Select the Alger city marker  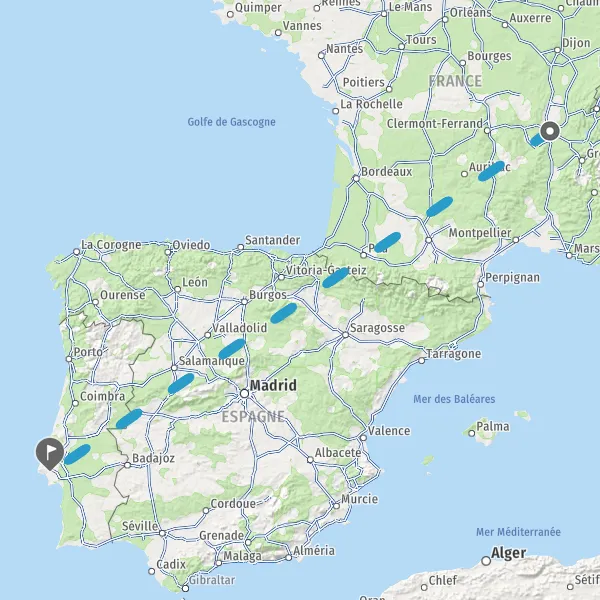point(486,561)
